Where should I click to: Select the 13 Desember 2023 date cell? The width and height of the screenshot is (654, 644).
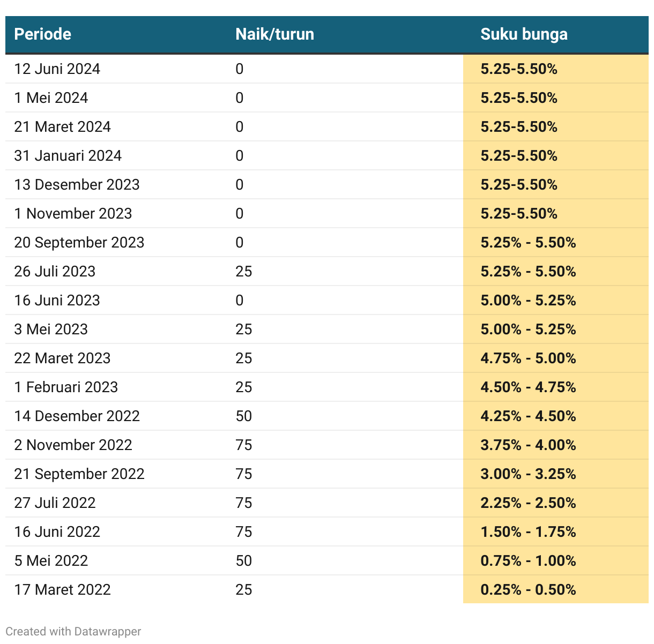(x=77, y=185)
